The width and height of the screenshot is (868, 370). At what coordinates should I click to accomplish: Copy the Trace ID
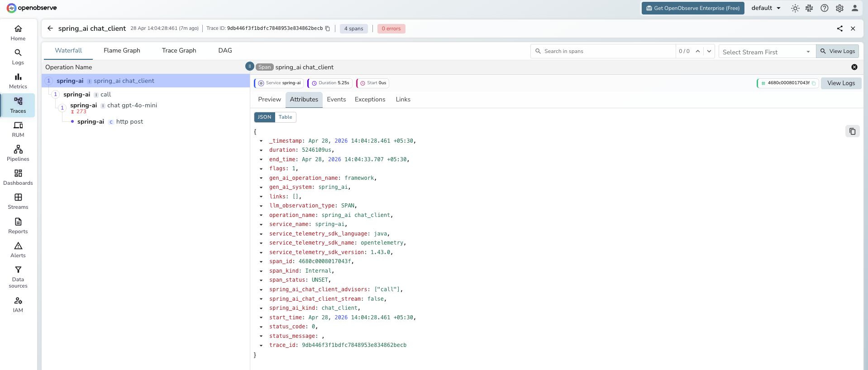pos(328,29)
